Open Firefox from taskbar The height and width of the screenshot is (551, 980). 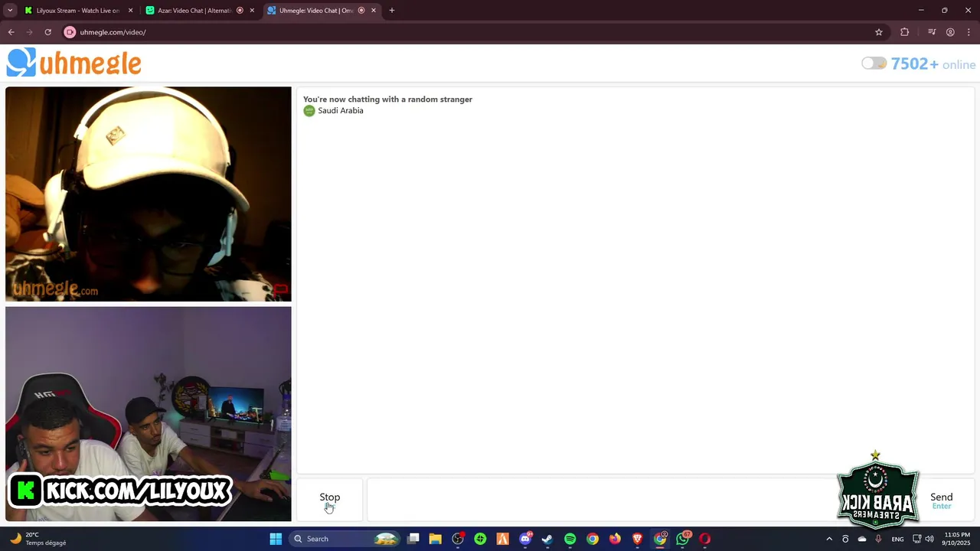(x=615, y=539)
